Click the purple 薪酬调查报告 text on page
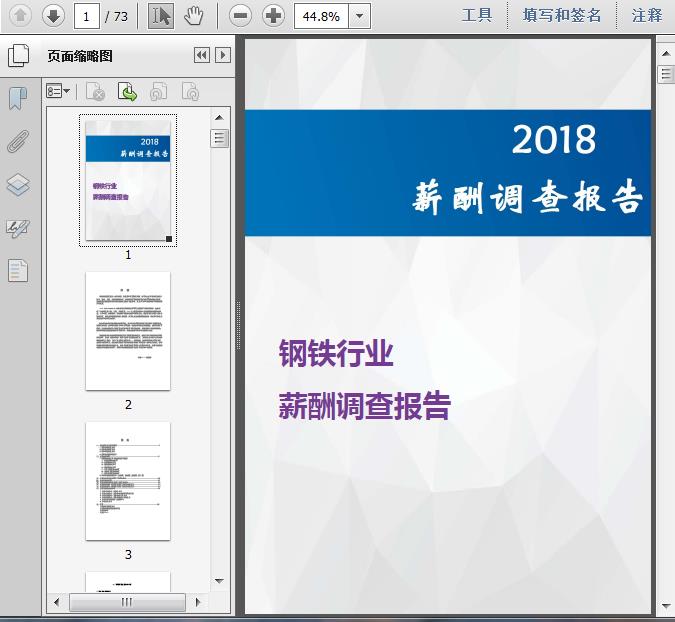The image size is (675, 622). coord(365,406)
